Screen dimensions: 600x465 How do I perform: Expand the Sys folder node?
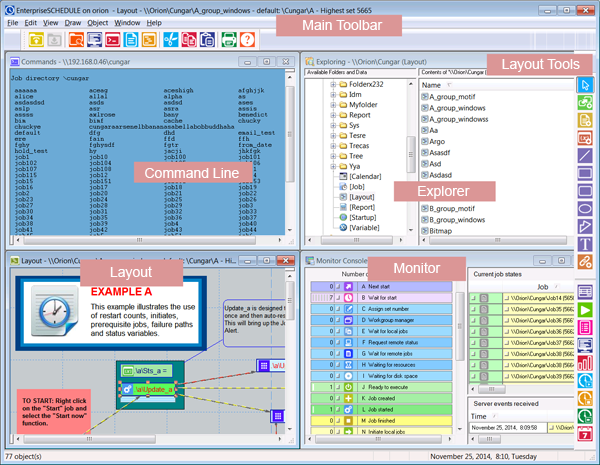[333, 125]
